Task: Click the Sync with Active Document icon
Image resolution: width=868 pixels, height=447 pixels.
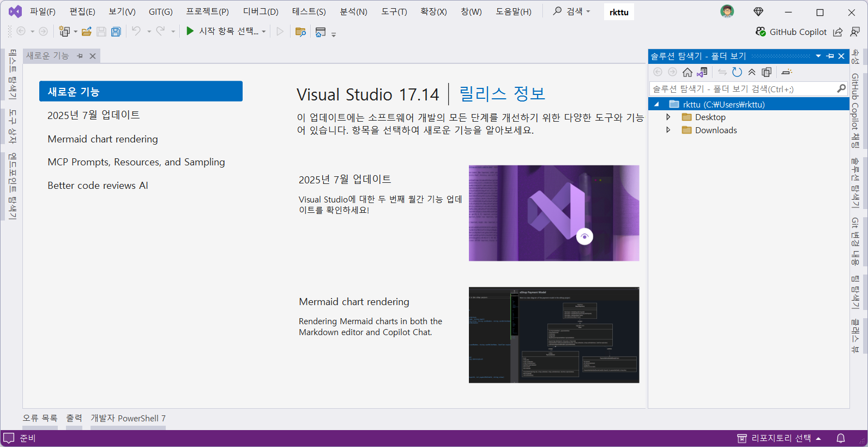Action: coord(722,72)
